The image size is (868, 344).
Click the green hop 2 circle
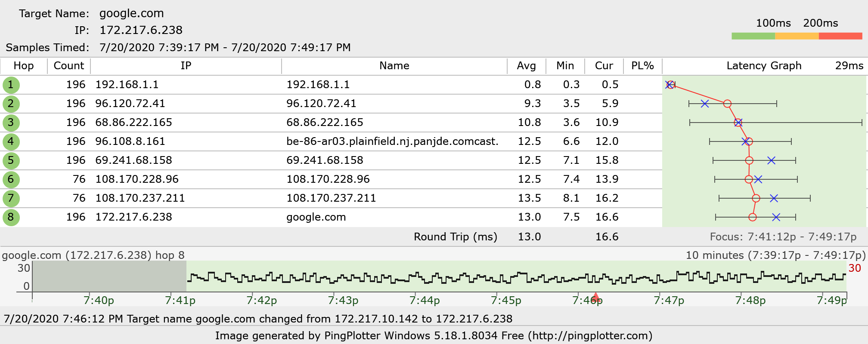pos(11,104)
